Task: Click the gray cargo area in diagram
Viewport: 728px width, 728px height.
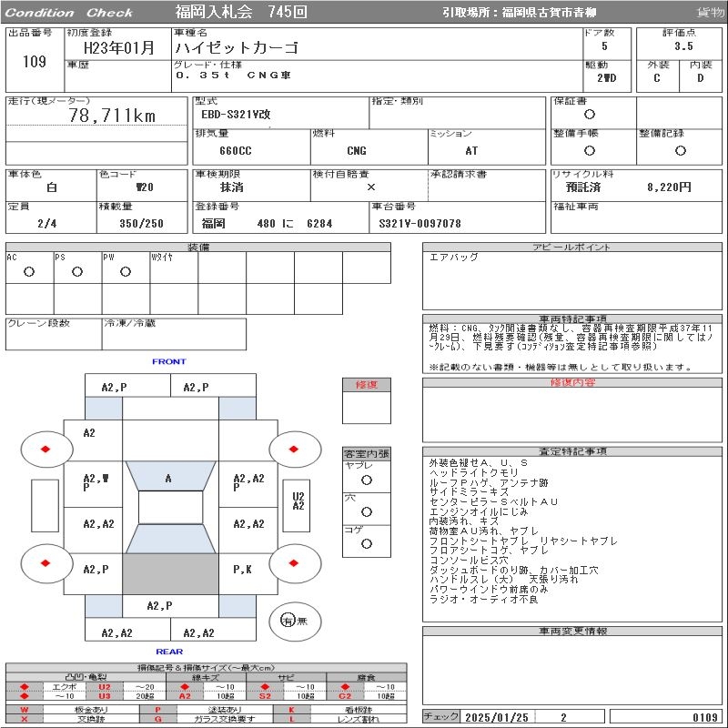Action: click(x=170, y=573)
